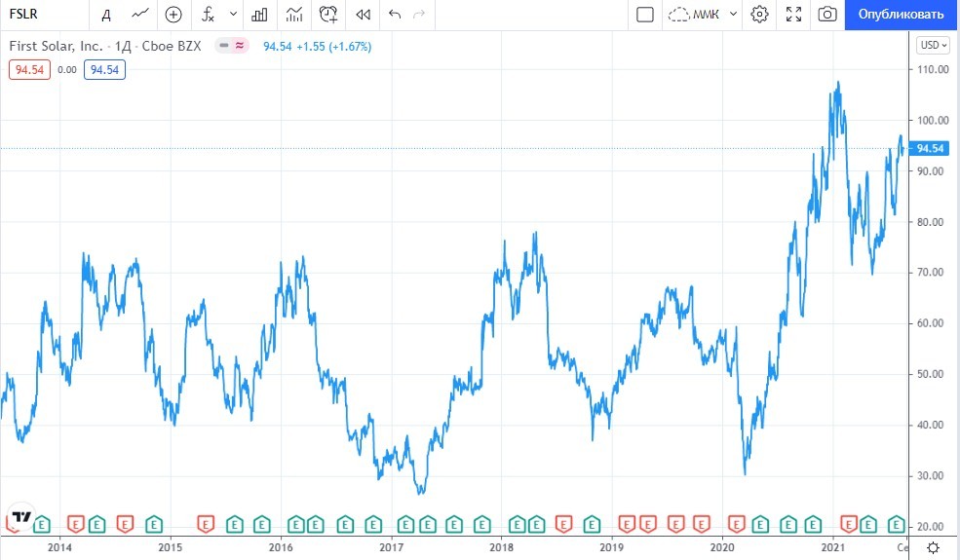
Task: Expand the indicators favorites dropdown arrow
Action: click(232, 15)
